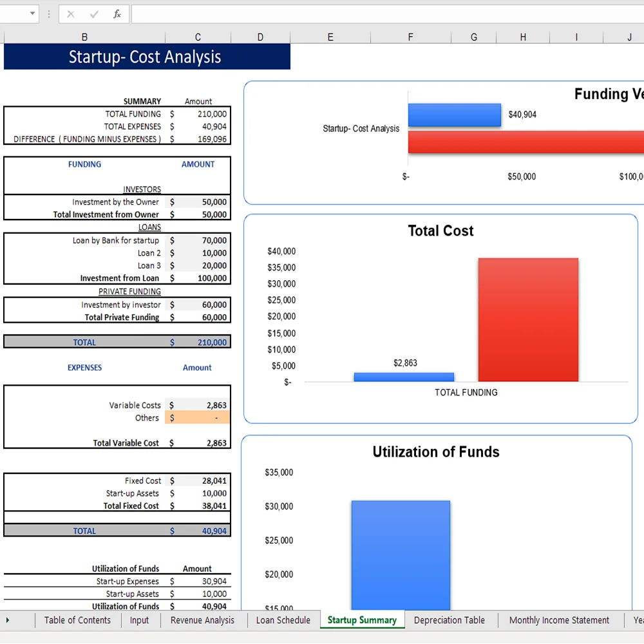The image size is (644, 644).
Task: Click the Total Cost chart
Action: [440, 316]
